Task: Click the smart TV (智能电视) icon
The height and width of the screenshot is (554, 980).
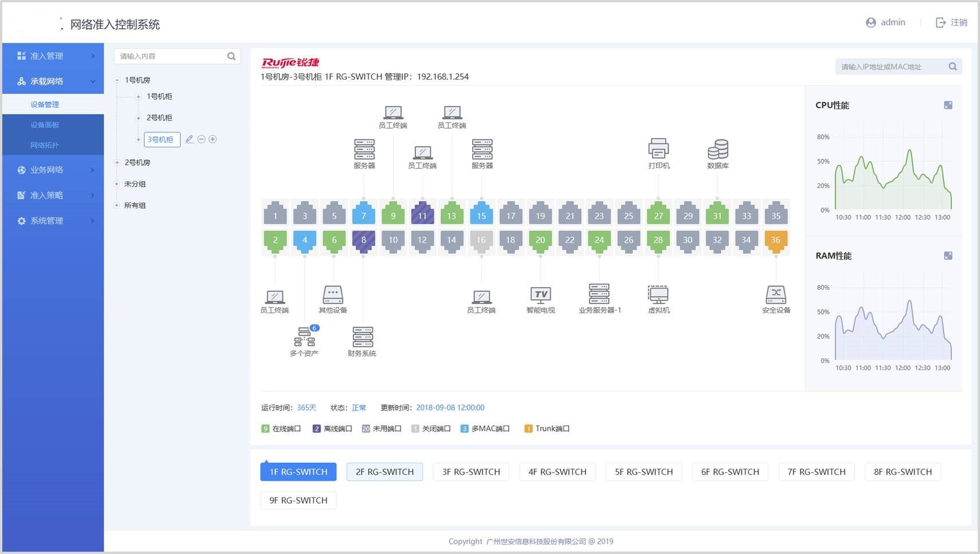Action: pos(540,294)
